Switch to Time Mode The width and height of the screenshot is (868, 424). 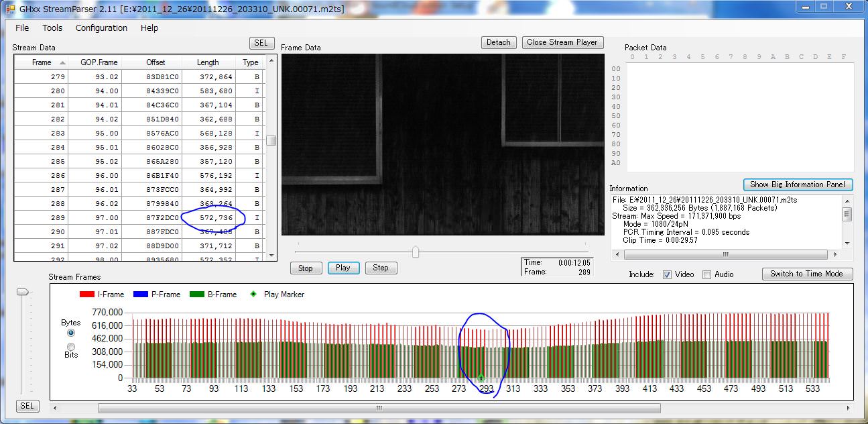coord(806,274)
